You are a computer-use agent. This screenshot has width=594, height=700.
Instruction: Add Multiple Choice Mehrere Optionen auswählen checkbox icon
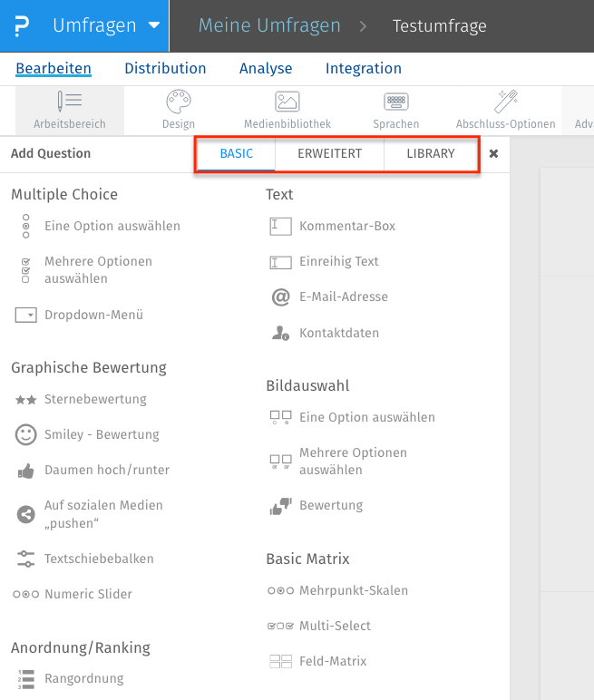(x=26, y=270)
